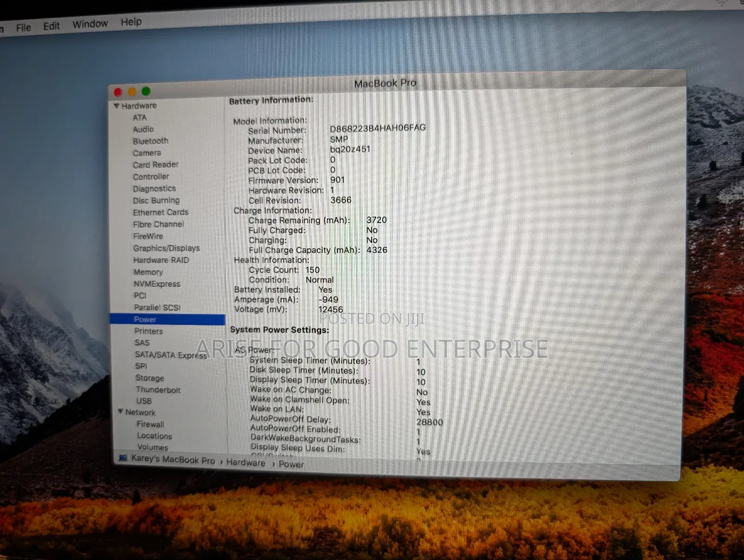Select Hardware RAID in the sidebar
This screenshot has height=560, width=744.
(x=161, y=260)
